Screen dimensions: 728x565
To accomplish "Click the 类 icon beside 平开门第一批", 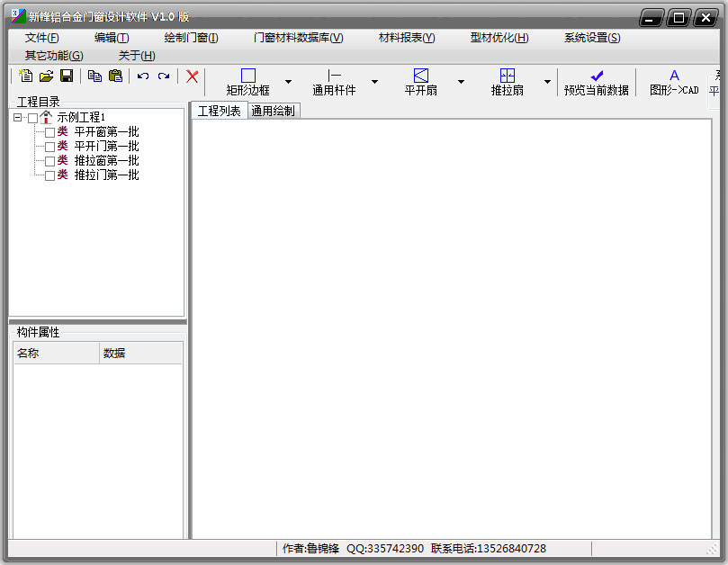I will click(63, 147).
